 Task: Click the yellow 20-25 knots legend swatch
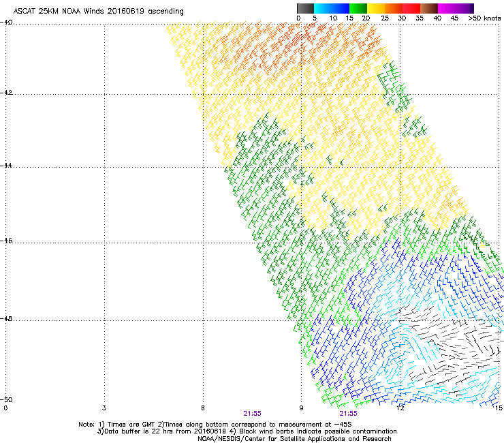(376, 8)
